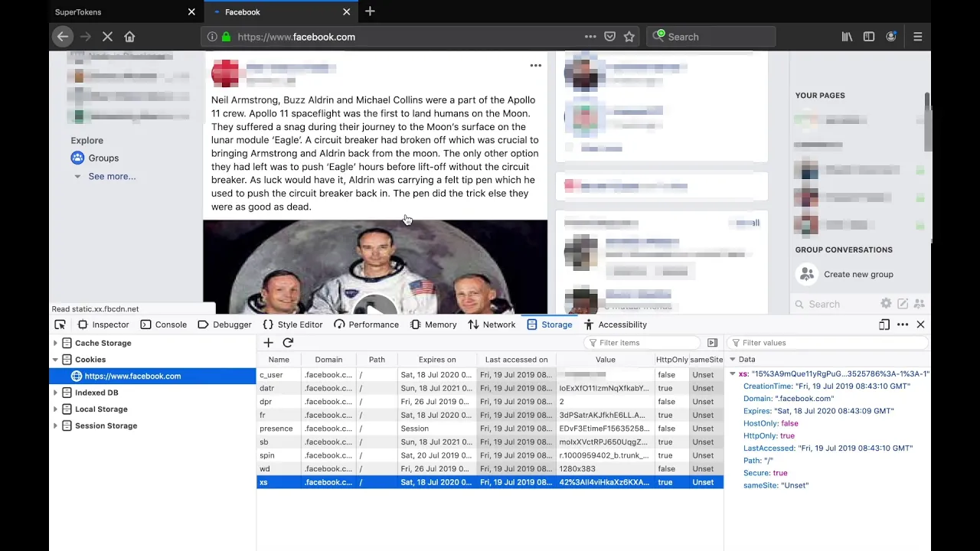Expand See more in Explore sidebar

[x=112, y=176]
